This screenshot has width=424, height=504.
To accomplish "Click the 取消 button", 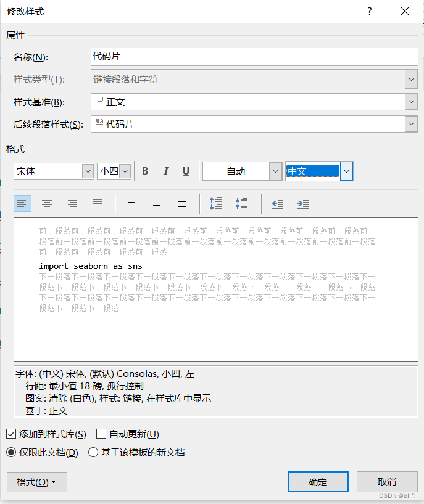I will click(x=387, y=482).
